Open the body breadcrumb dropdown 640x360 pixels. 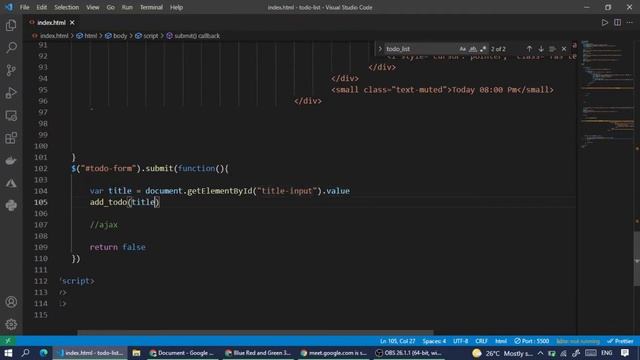[x=116, y=36]
